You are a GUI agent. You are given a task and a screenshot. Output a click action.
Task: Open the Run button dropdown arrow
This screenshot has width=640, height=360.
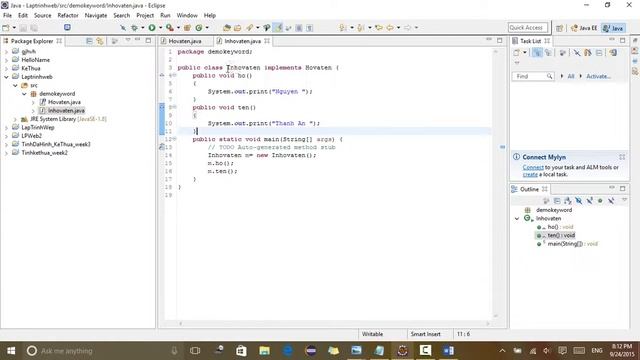point(160,28)
